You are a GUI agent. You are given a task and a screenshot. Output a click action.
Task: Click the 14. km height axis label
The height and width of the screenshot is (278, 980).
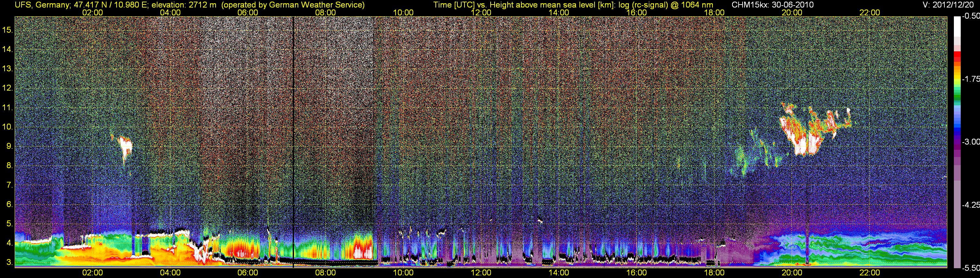[x=8, y=49]
